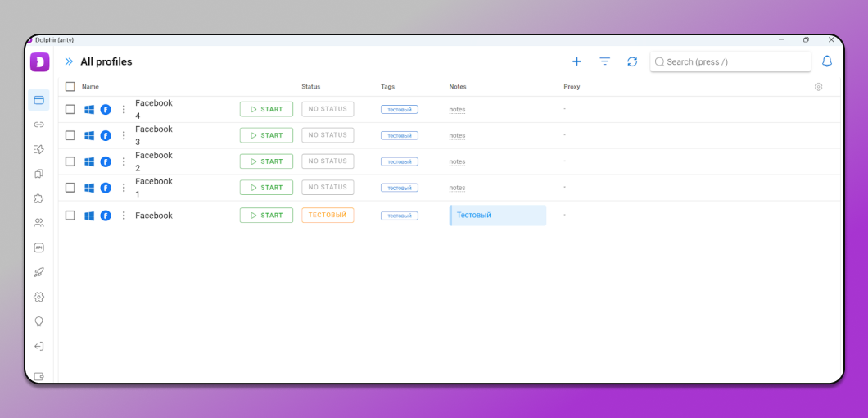Screen dimensions: 868x418
Task: Open three-dot menu for Facebook 3
Action: click(124, 135)
